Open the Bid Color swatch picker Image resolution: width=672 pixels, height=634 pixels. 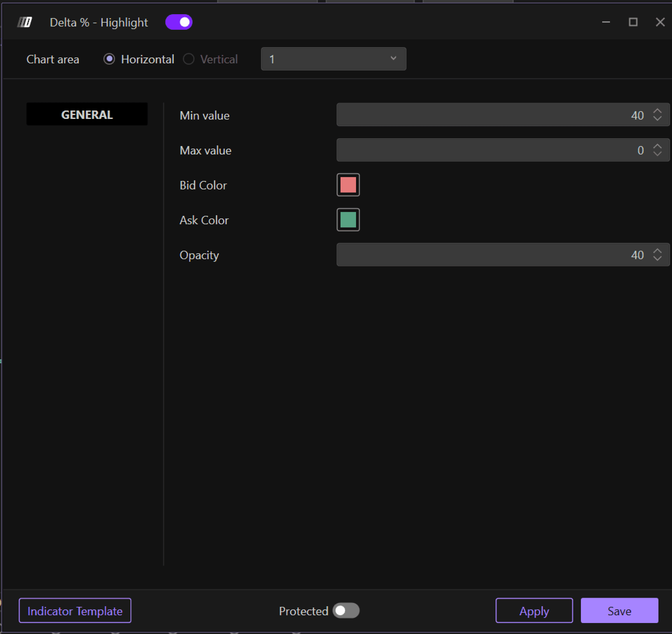(x=348, y=185)
